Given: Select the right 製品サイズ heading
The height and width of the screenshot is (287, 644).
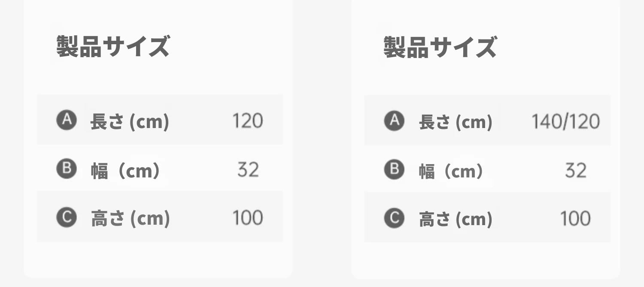Looking at the screenshot, I should [440, 47].
